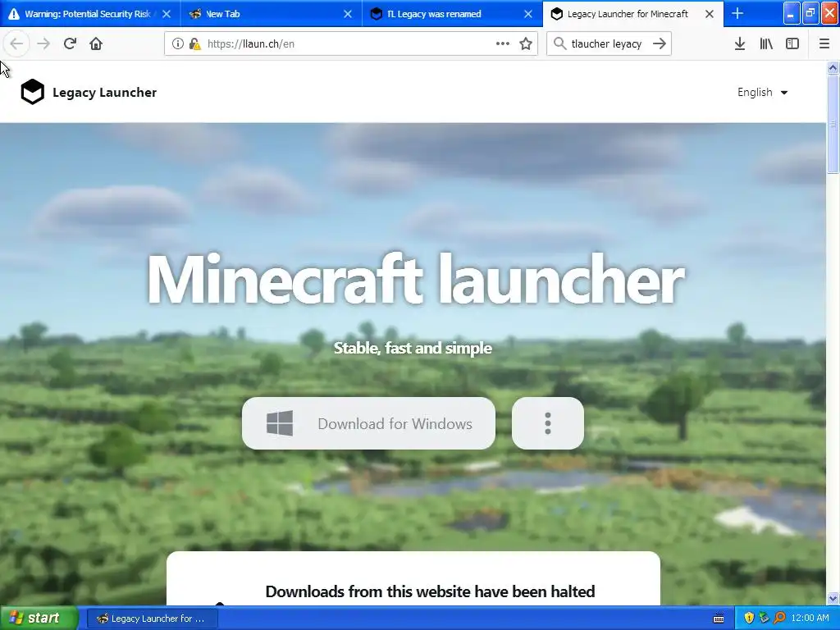Open the Firefox hamburger menu

[x=824, y=44]
